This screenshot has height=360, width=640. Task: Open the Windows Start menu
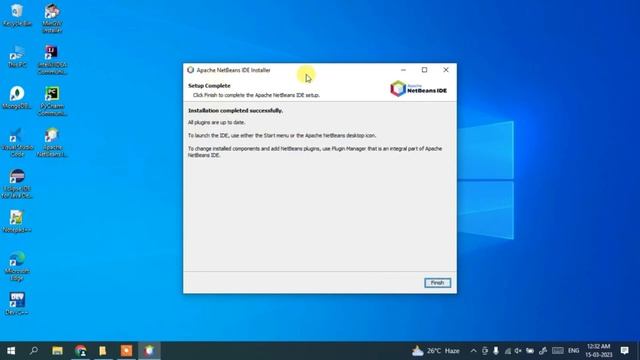click(11, 351)
